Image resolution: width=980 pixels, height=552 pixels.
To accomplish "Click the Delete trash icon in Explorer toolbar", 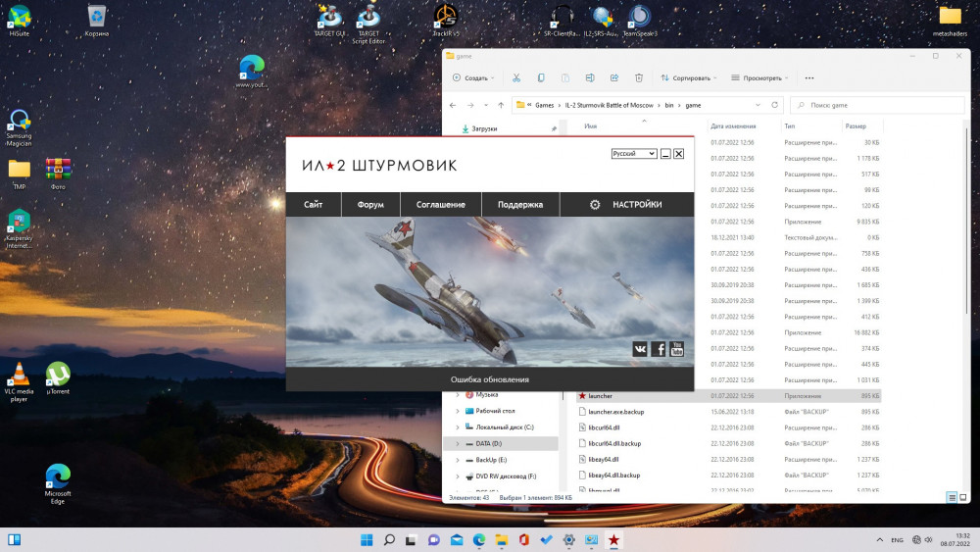I will click(639, 77).
